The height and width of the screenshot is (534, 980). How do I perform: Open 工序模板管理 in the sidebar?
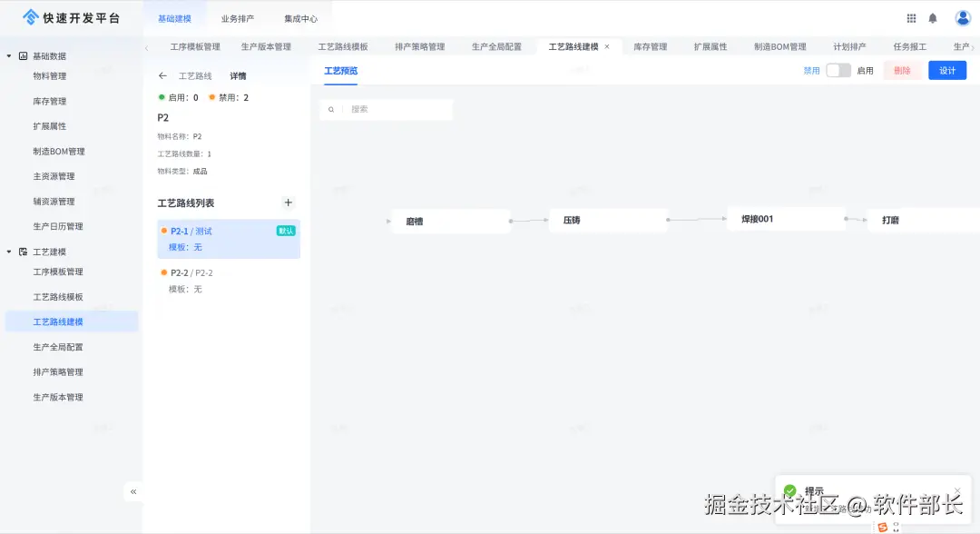(x=58, y=272)
